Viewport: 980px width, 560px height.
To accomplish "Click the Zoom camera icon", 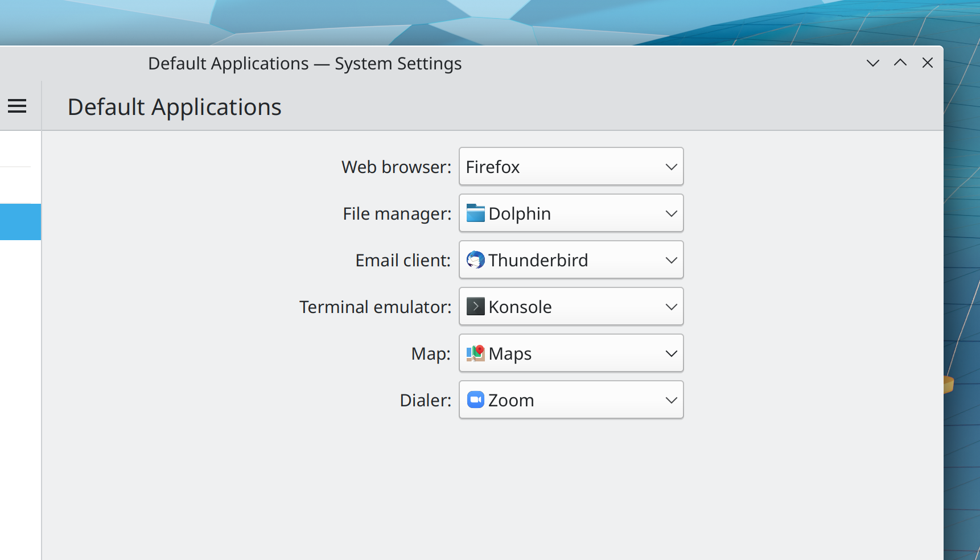I will coord(475,400).
